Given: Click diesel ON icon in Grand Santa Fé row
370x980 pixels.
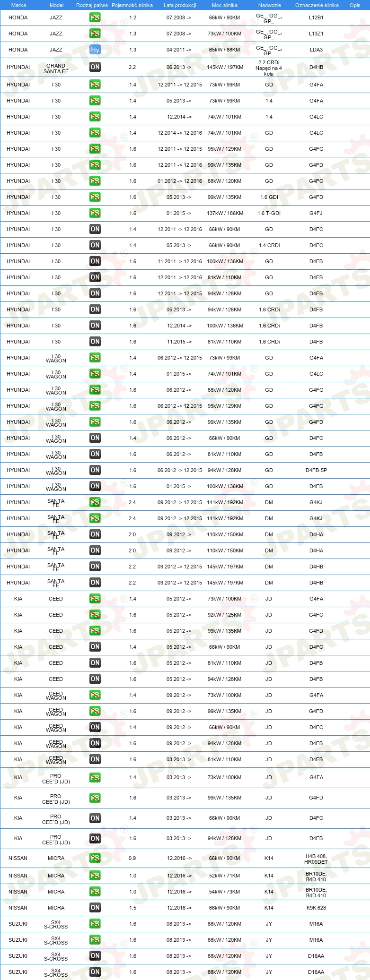Looking at the screenshot, I should 95,67.
